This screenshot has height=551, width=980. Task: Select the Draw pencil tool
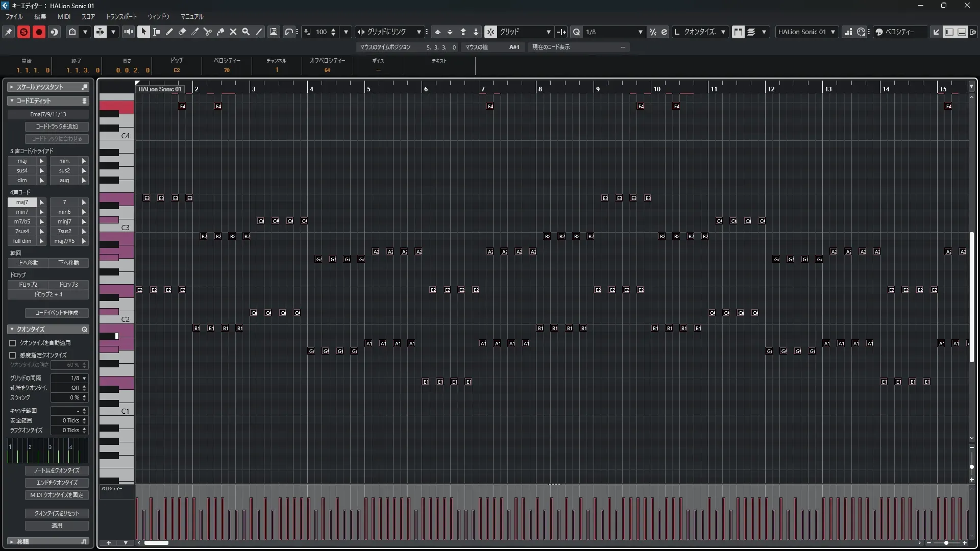(169, 32)
